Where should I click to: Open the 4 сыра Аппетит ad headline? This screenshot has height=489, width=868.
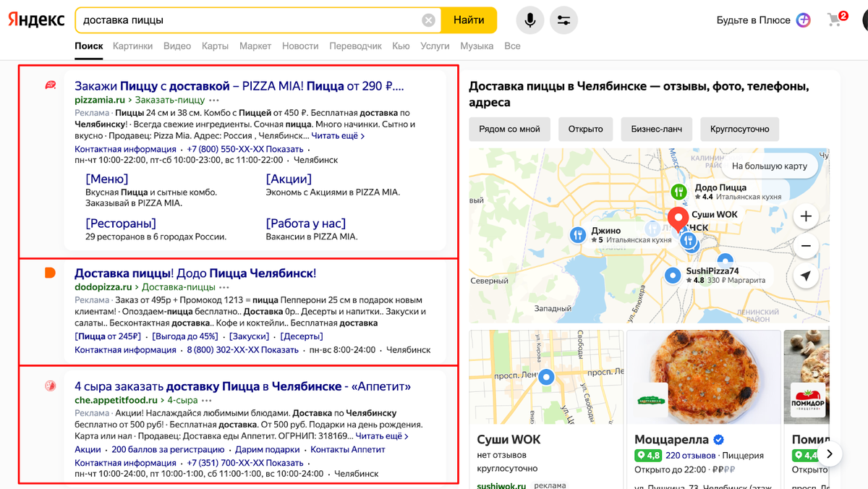(x=242, y=386)
